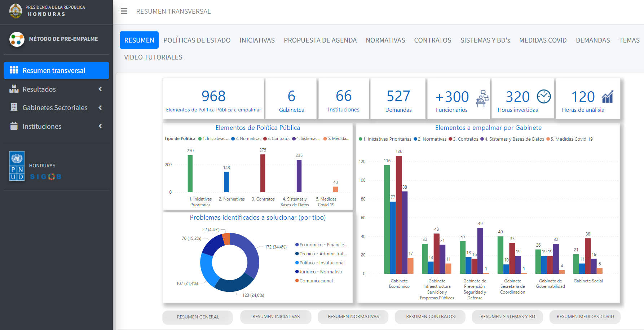The width and height of the screenshot is (644, 330).
Task: Click the Gabinete de Gobernabilidad axis label
Action: click(550, 283)
